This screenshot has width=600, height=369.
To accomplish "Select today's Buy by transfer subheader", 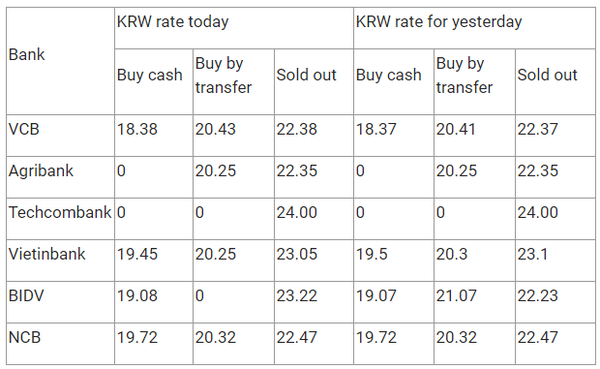I will click(223, 75).
